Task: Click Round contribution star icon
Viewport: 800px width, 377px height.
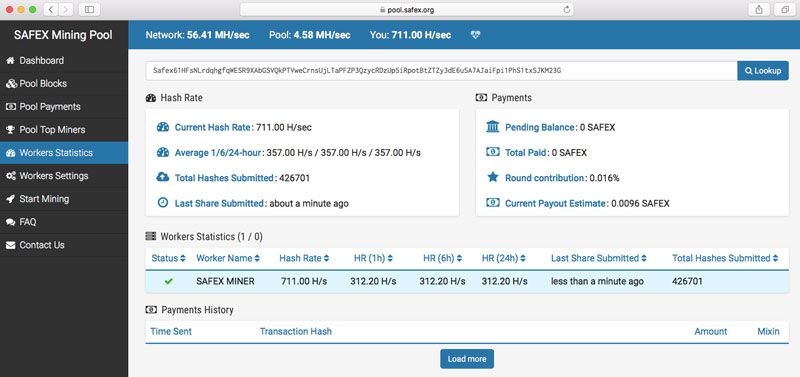Action: coord(493,178)
